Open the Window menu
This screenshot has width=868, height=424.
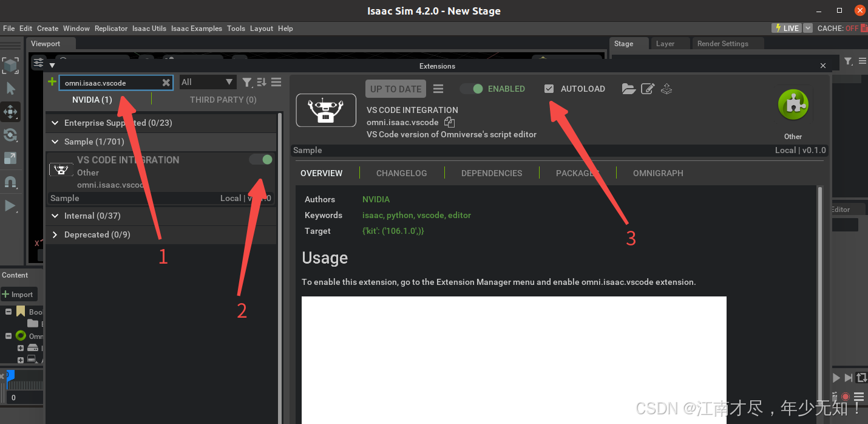[76, 29]
